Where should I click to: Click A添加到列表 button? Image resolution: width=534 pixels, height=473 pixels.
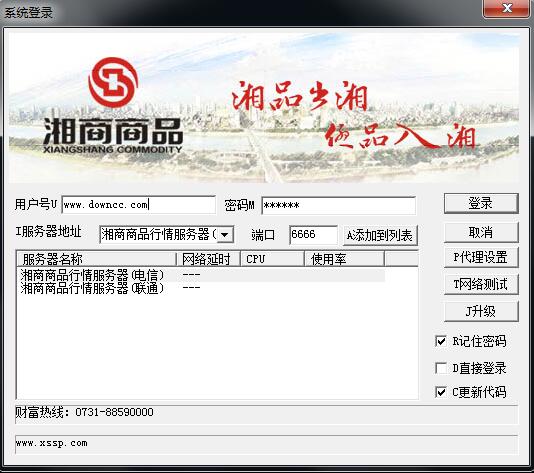380,235
